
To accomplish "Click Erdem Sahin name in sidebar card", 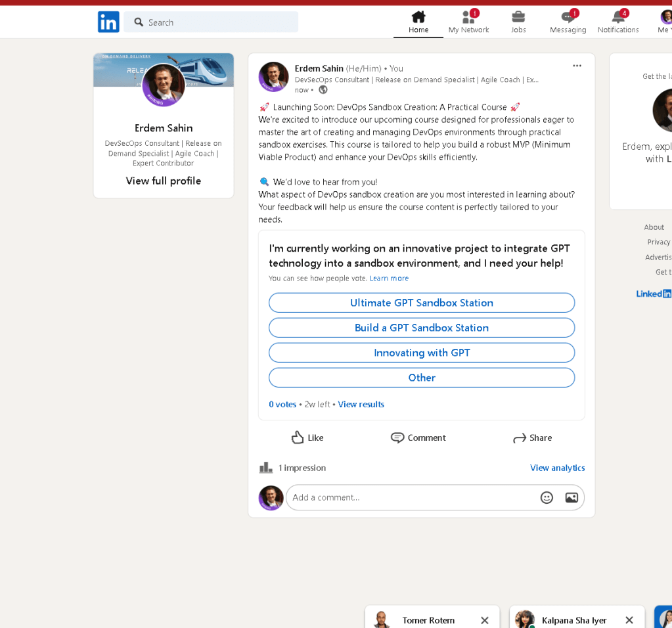I will tap(164, 128).
